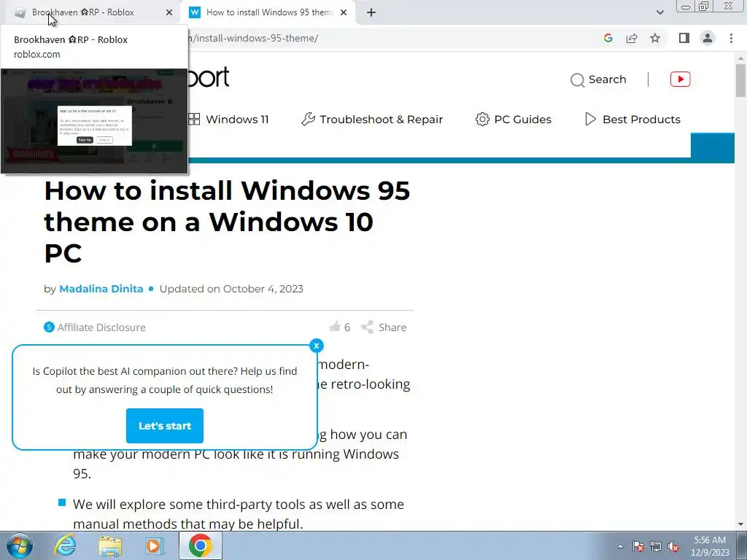This screenshot has width=747, height=560.
Task: Open the Best Products menu
Action: 632,119
